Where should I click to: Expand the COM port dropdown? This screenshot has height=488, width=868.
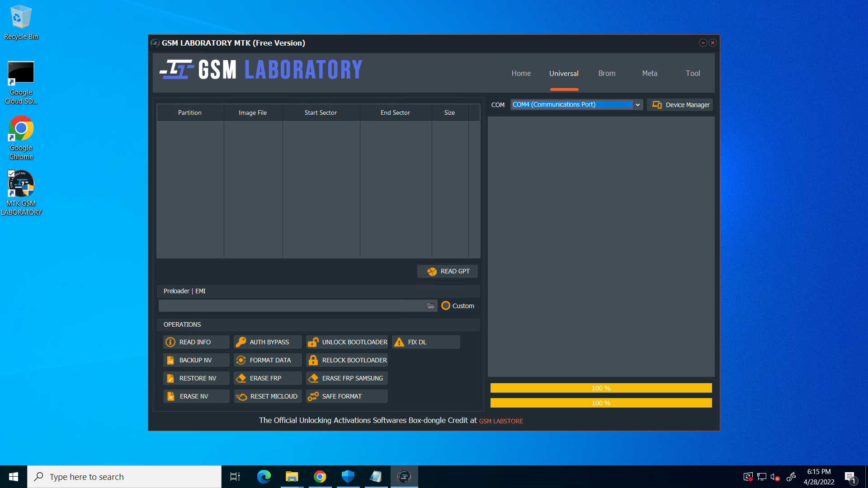(636, 104)
